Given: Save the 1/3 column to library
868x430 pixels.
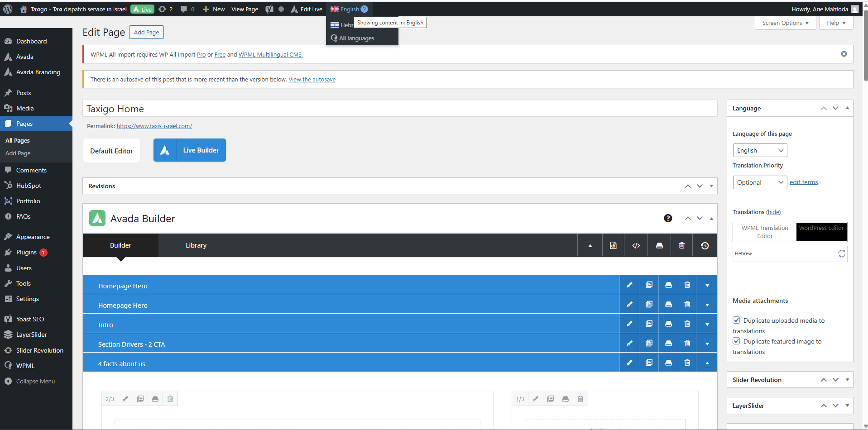Looking at the screenshot, I should [565, 399].
